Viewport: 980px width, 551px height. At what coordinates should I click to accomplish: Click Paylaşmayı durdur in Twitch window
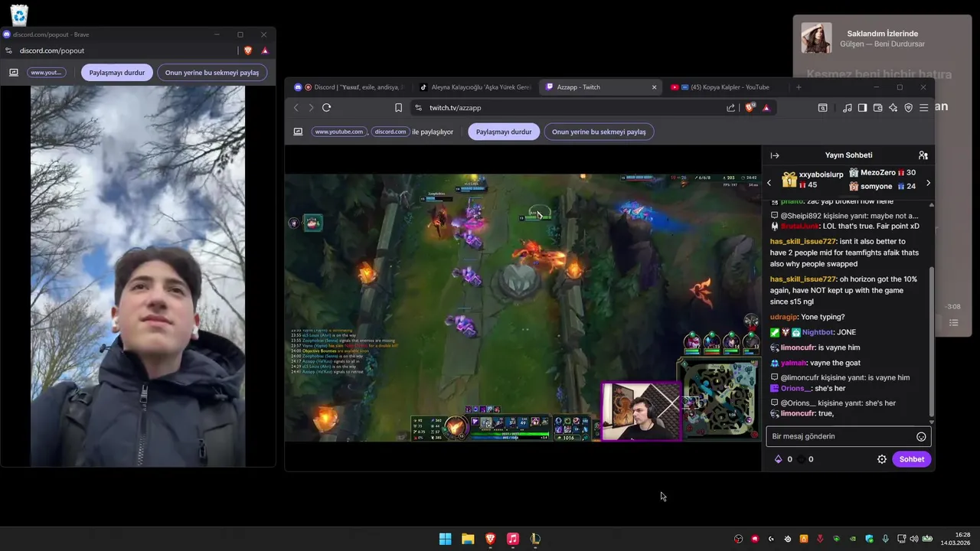504,132
